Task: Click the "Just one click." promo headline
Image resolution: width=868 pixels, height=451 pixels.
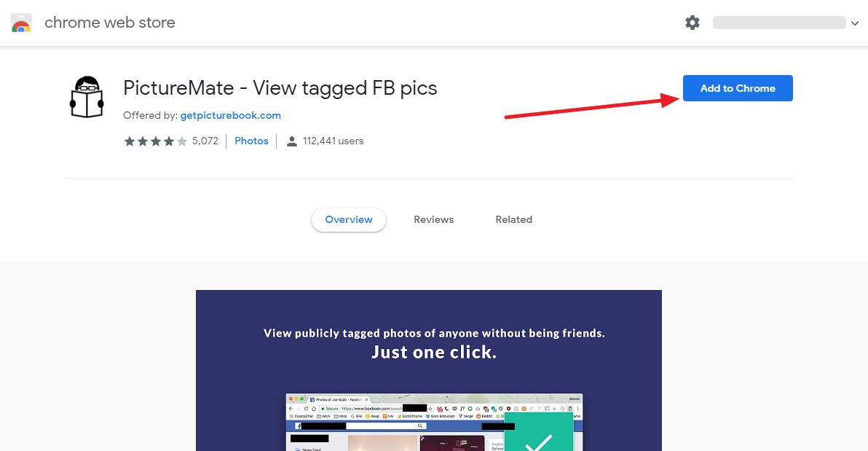Action: pyautogui.click(x=434, y=352)
